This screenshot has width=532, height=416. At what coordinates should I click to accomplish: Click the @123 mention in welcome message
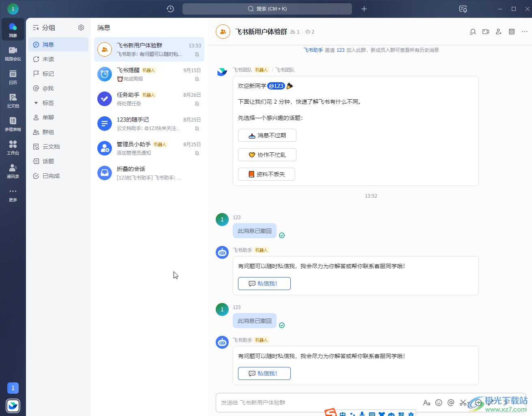tap(276, 86)
